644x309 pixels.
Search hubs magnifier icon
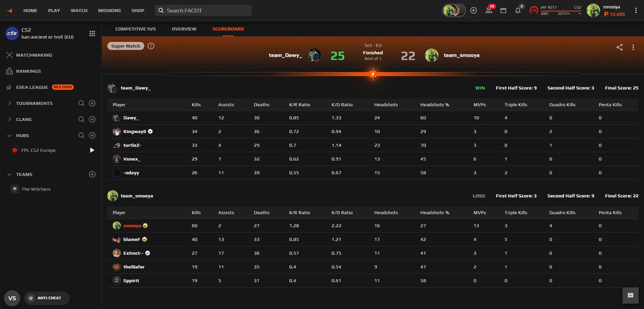82,135
